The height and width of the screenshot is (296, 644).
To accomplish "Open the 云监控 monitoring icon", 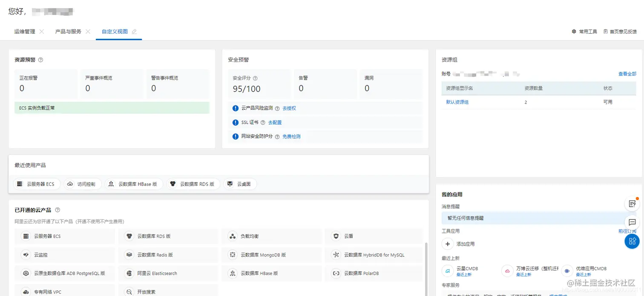I will pyautogui.click(x=26, y=254).
